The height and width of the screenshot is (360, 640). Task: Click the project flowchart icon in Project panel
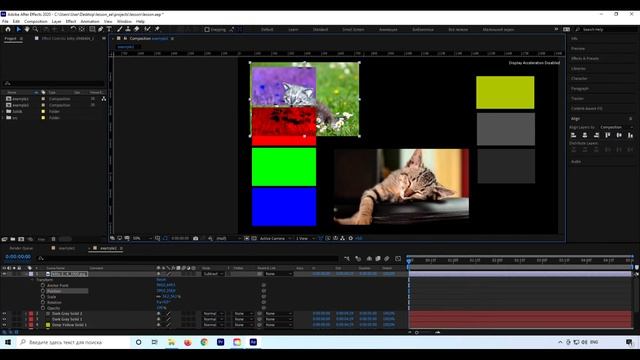104,99
